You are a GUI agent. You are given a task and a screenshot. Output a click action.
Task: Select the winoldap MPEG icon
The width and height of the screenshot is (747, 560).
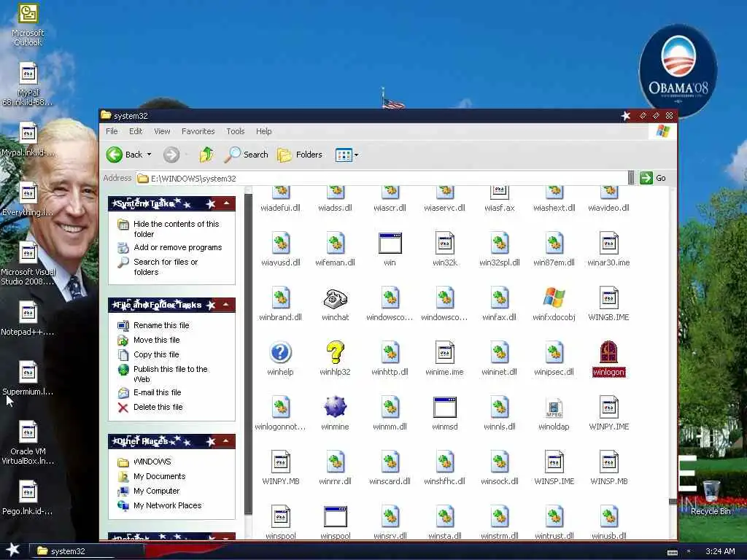[x=554, y=408]
